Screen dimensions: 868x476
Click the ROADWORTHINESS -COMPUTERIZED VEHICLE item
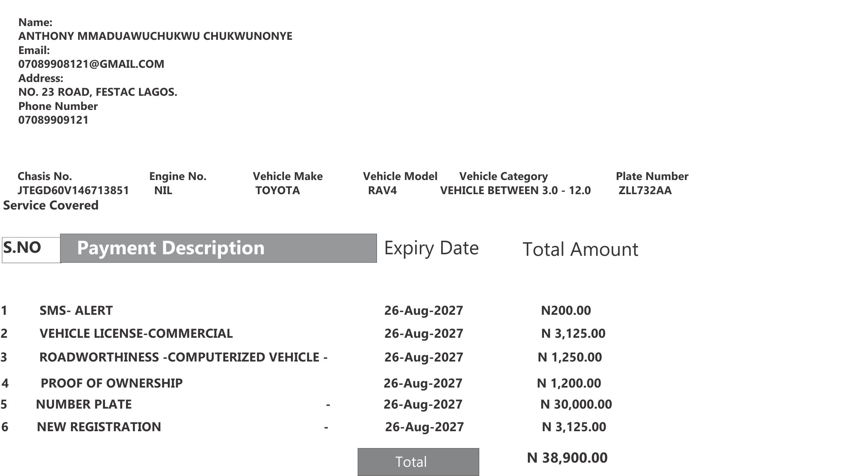183,357
